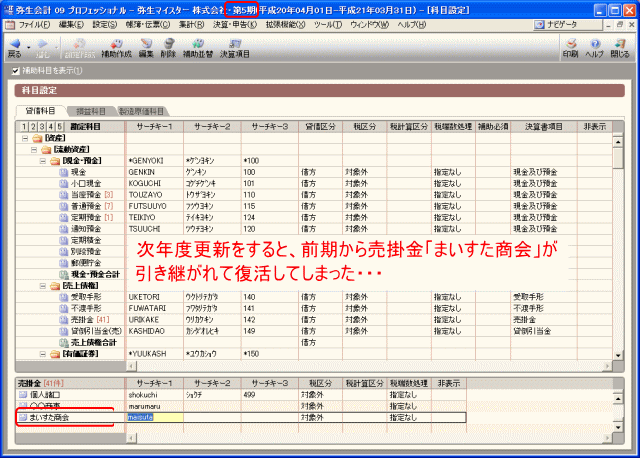This screenshot has height=458, width=640.
Task: Click the 通知預金 account icon
Action: coord(64,229)
